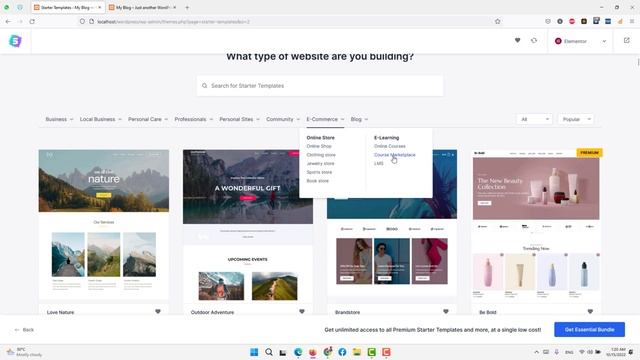This screenshot has height=360, width=640.
Task: Open the weather widget on taskbar
Action: [x=24, y=352]
